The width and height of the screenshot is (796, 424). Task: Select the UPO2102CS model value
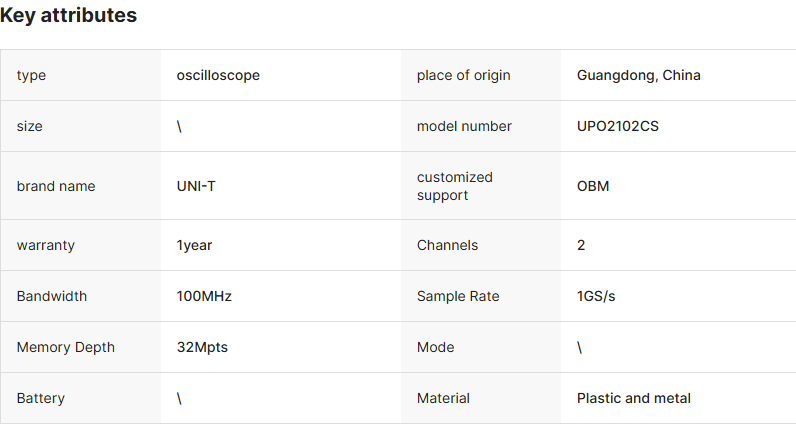[x=618, y=126]
